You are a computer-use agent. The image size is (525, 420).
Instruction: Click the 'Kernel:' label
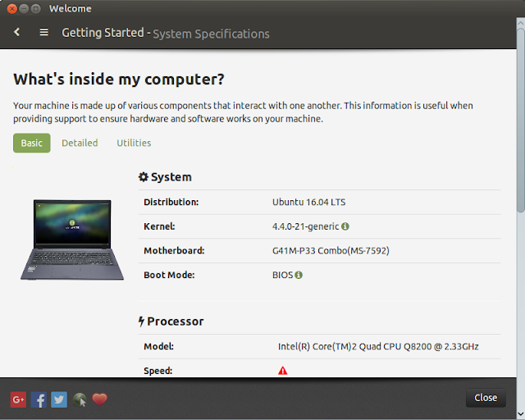(x=159, y=226)
